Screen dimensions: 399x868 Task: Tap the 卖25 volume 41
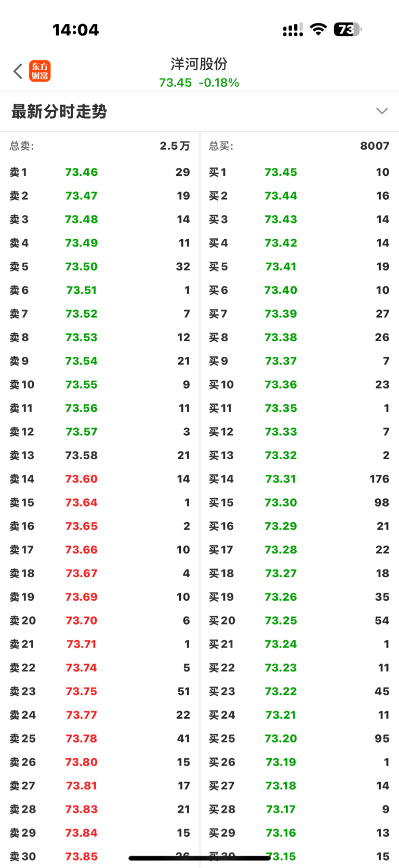(183, 739)
